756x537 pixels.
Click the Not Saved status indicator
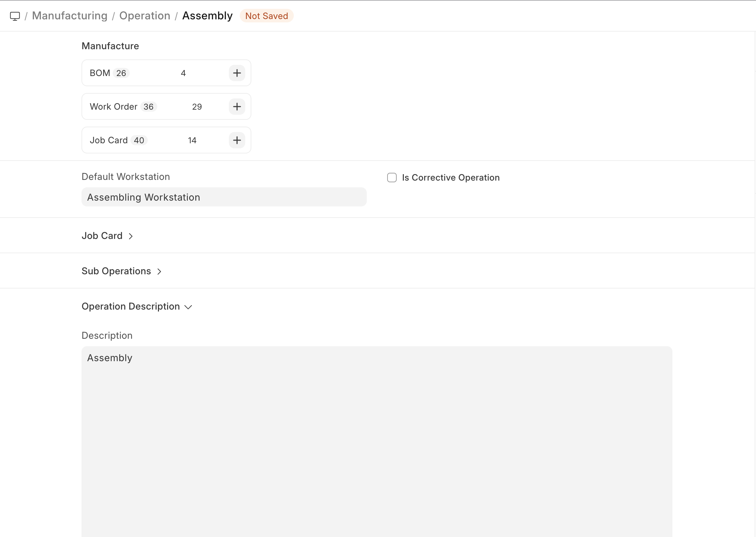pyautogui.click(x=266, y=16)
